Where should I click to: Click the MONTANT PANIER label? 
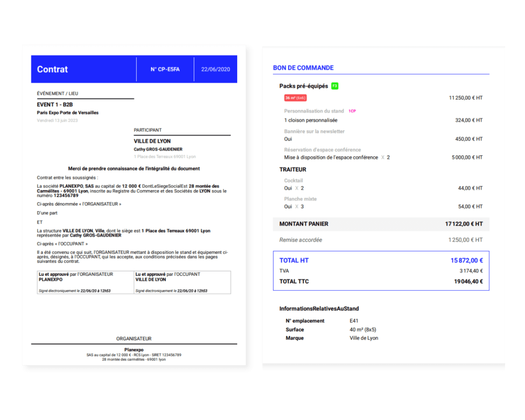304,224
